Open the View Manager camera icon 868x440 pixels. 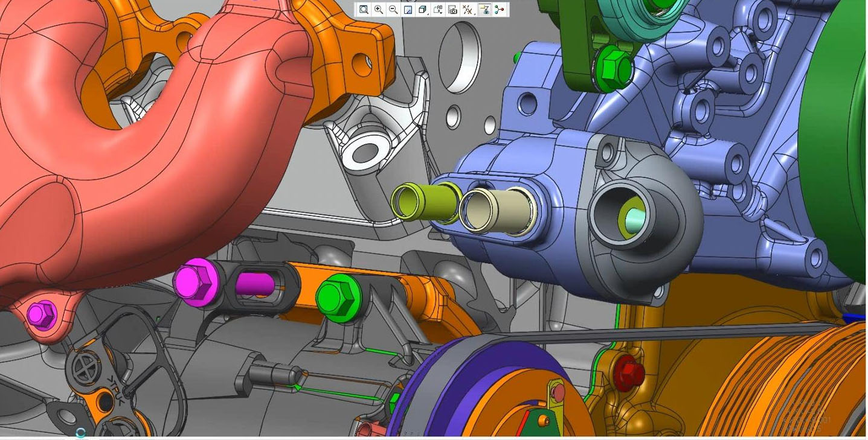452,9
